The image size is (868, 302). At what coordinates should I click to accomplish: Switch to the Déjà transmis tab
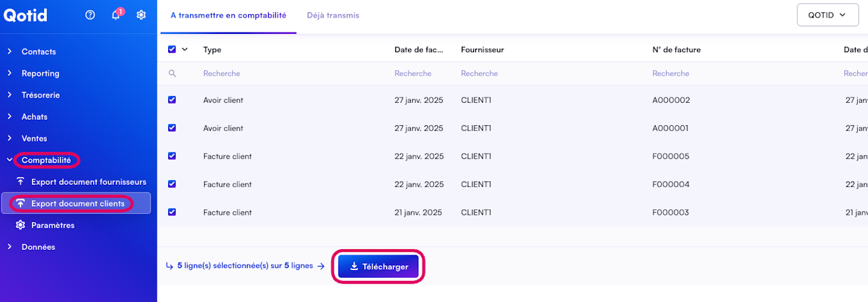coord(333,15)
